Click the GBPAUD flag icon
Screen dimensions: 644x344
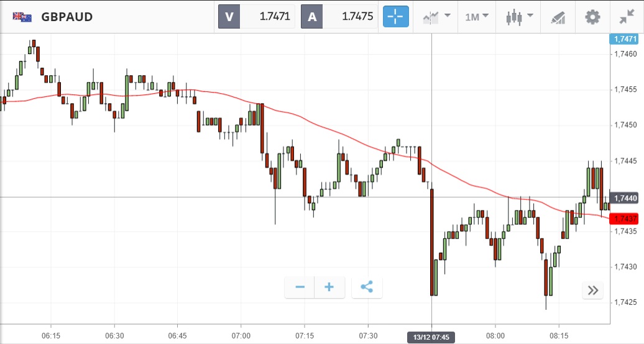[x=22, y=17]
